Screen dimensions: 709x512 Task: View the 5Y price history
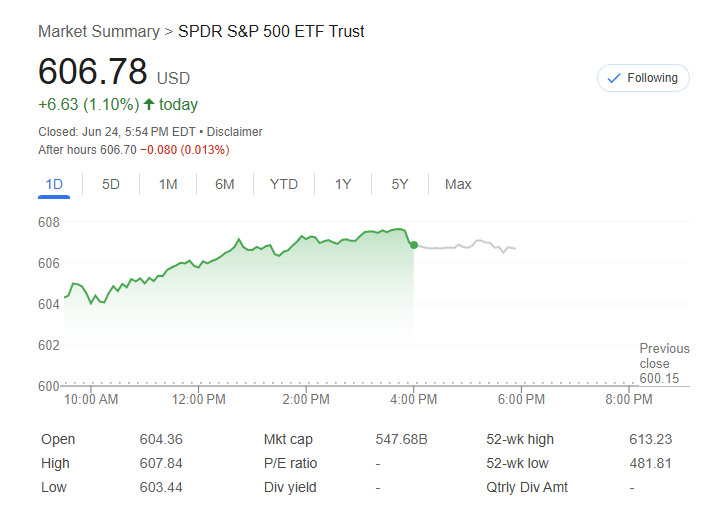400,184
